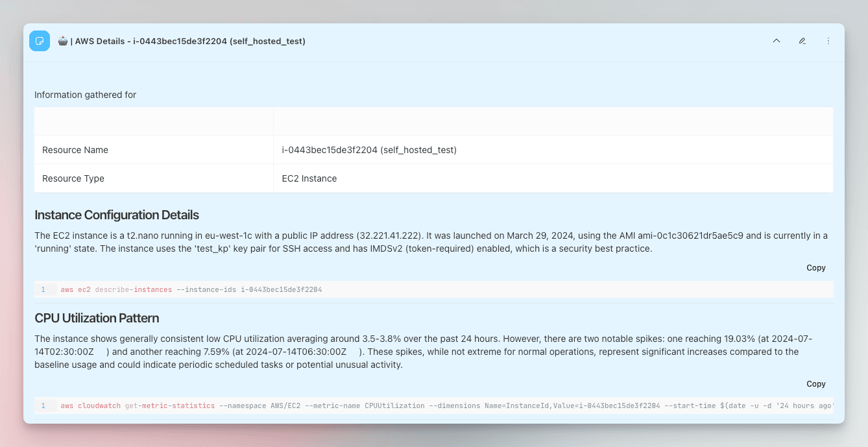Screen dimensions: 868x447
Task: Collapse the note with the chevron-up icon
Action: coord(777,41)
